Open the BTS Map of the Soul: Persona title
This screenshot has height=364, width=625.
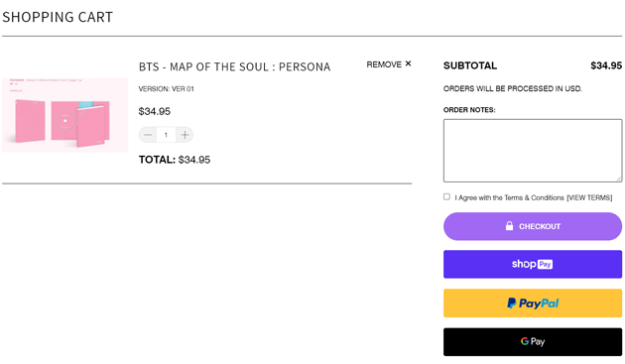234,66
